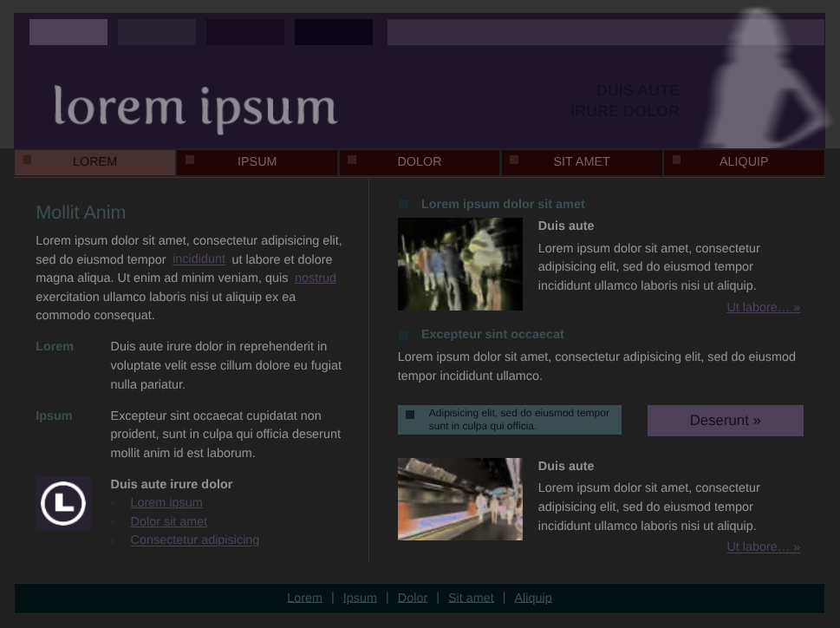Viewport: 840px width, 628px height.
Task: Click the Dolor sit amet list link
Action: click(168, 522)
